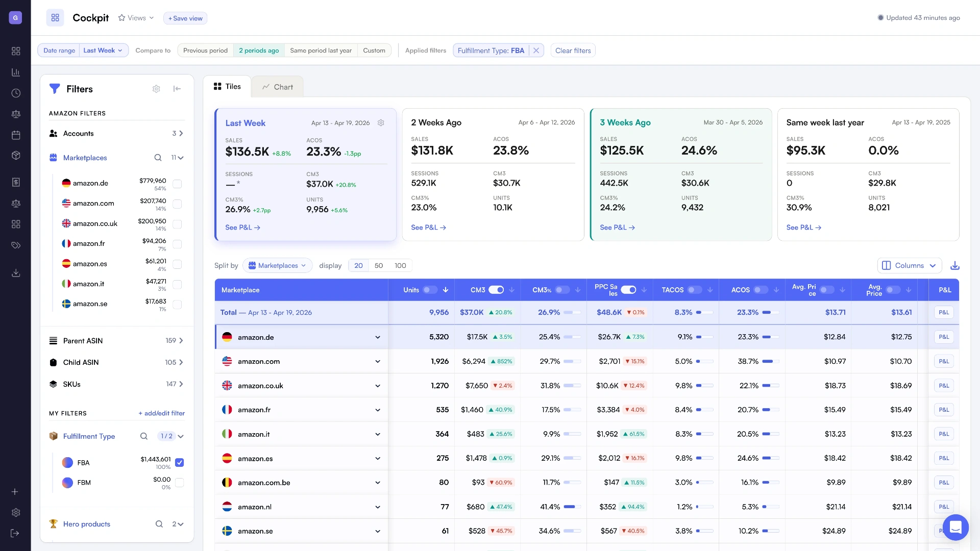Set display to 50 rows
980x551 pixels.
pyautogui.click(x=379, y=266)
